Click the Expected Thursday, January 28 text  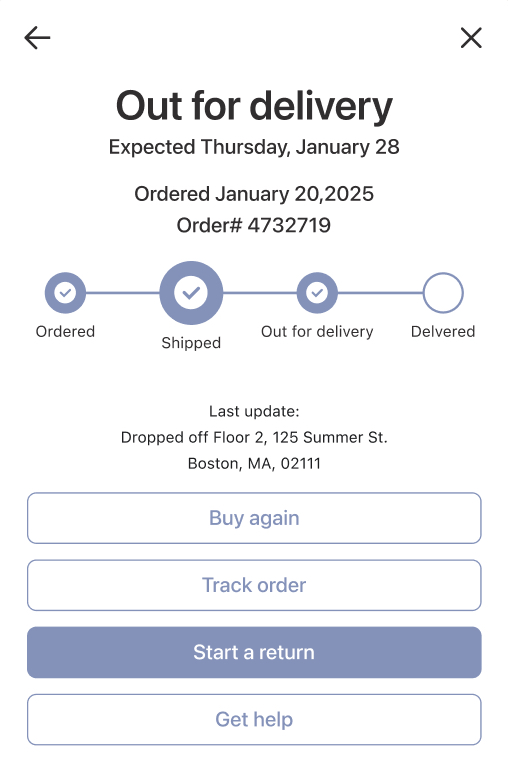coord(254,147)
